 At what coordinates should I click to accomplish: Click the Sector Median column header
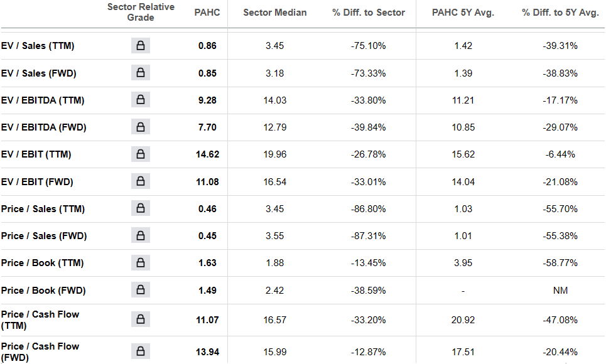click(275, 13)
